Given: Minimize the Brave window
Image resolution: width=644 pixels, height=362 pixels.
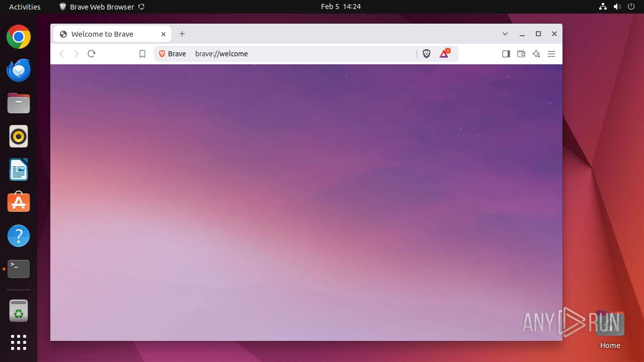Looking at the screenshot, I should click(x=522, y=34).
